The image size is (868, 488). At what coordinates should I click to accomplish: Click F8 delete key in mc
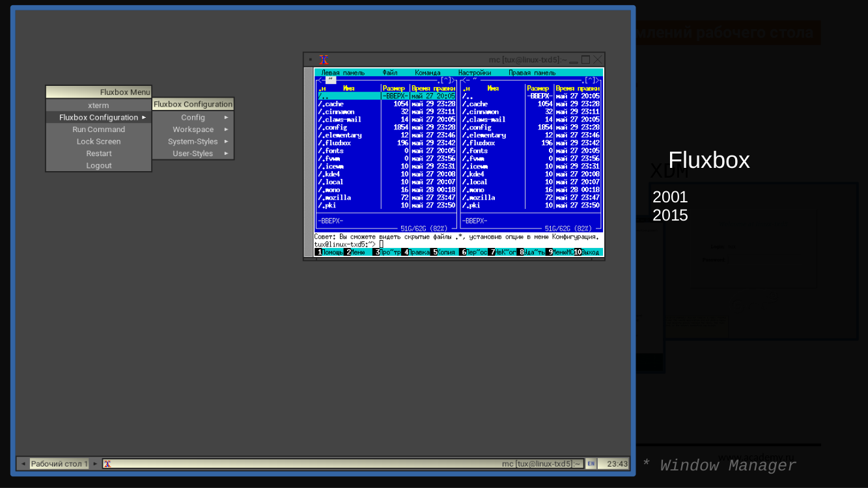pos(531,252)
